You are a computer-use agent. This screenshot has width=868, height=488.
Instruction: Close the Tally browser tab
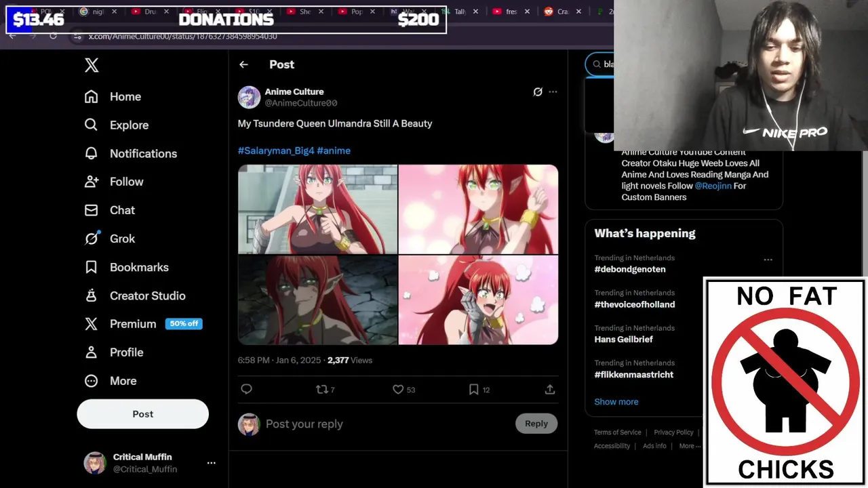[476, 12]
